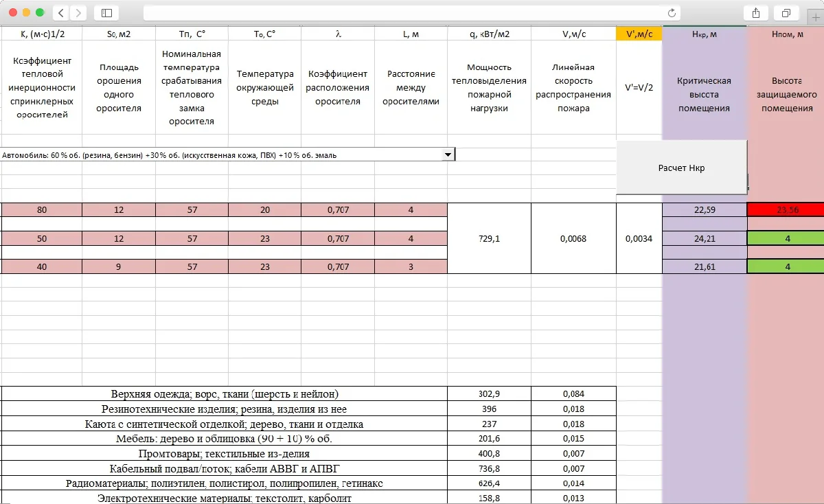The width and height of the screenshot is (824, 504).
Task: Select the heat value 400,8 for Промтовары
Action: (x=489, y=453)
